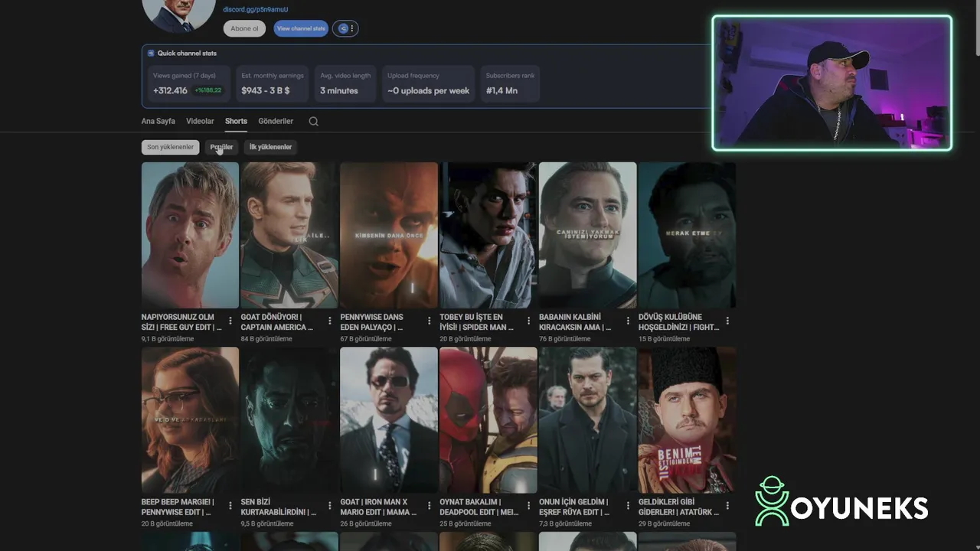Click title GELDİKLERİ GİBİ GİDERLER Atatürk
Viewport: 980px width, 551px height.
tap(678, 507)
